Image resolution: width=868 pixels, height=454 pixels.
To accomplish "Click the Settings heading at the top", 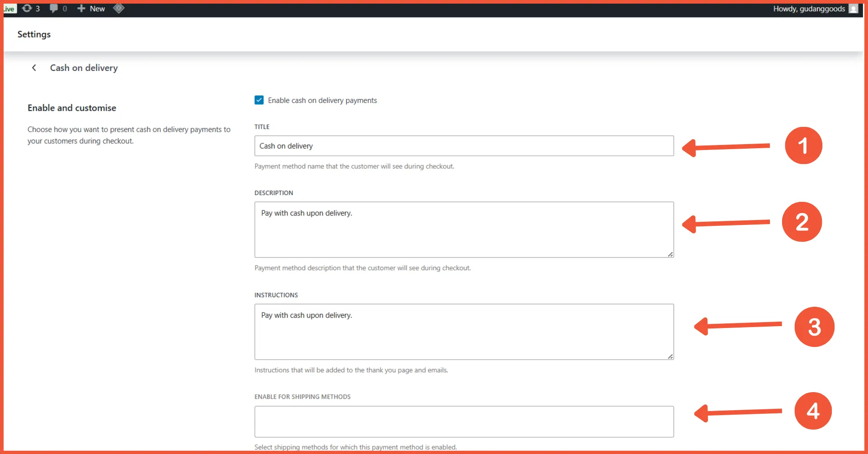I will 33,34.
